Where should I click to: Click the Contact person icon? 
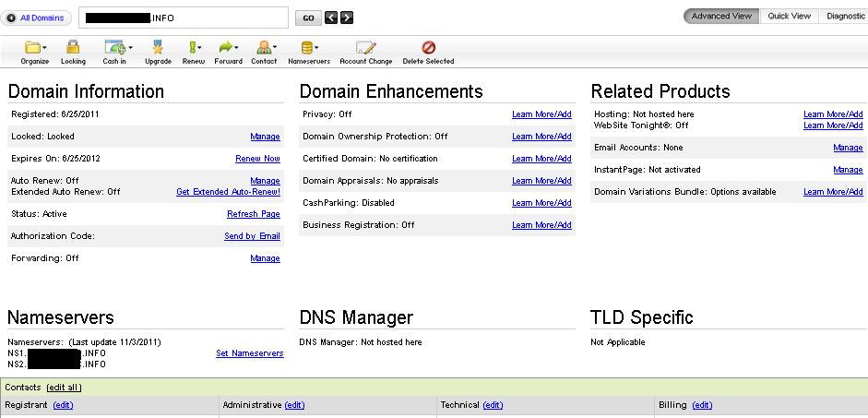(263, 48)
